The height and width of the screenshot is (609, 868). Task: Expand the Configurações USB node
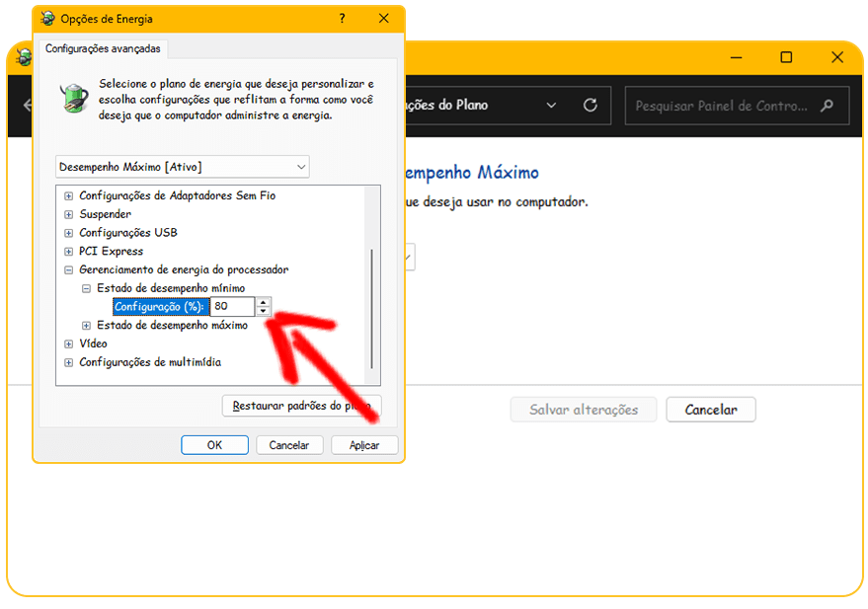tap(69, 233)
